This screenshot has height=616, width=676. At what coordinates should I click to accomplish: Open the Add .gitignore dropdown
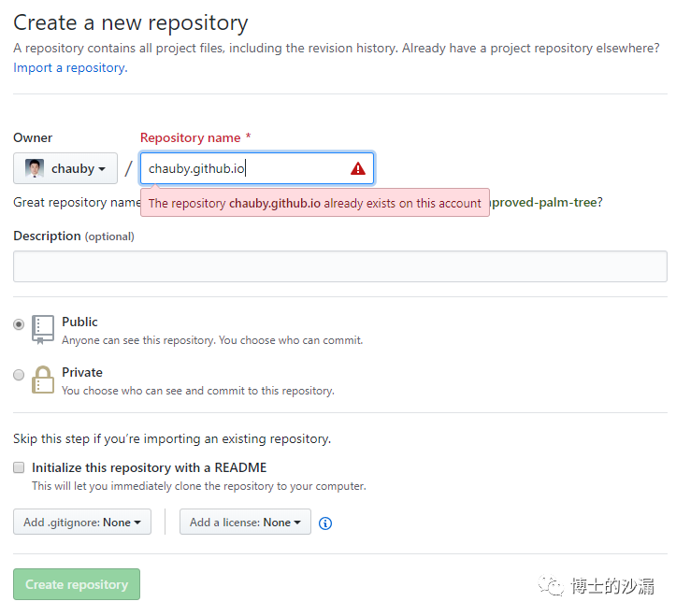point(82,522)
